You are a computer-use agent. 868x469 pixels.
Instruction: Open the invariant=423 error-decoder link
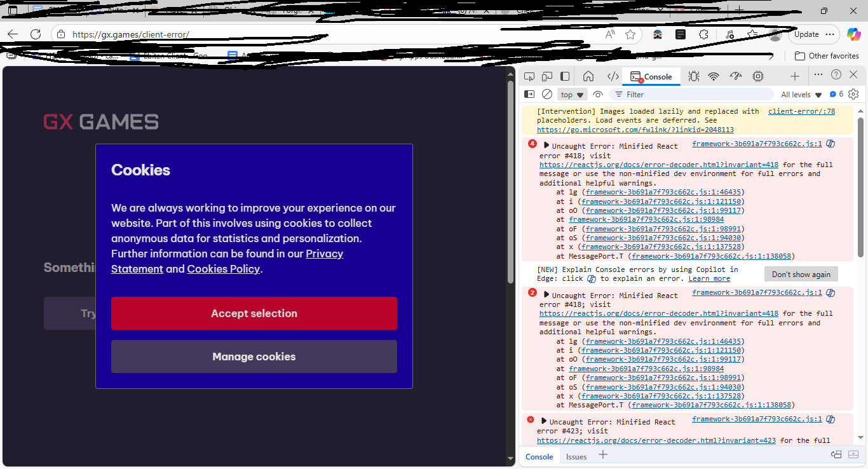pyautogui.click(x=656, y=440)
